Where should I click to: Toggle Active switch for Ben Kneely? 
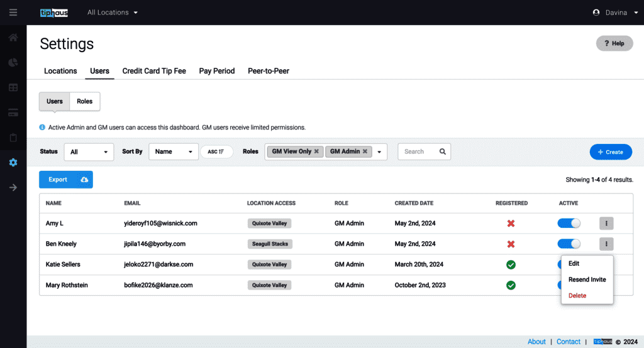pos(569,244)
